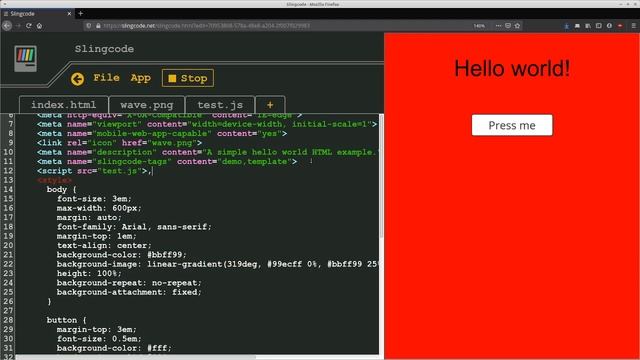Screen dimensions: 640x360
Task: Select the Slingcode browser tab
Action: [x=37, y=13]
